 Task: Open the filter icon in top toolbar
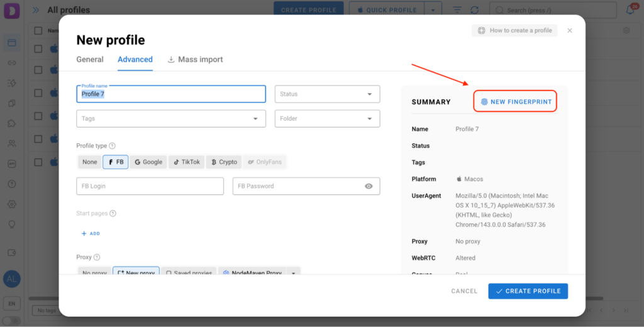457,10
